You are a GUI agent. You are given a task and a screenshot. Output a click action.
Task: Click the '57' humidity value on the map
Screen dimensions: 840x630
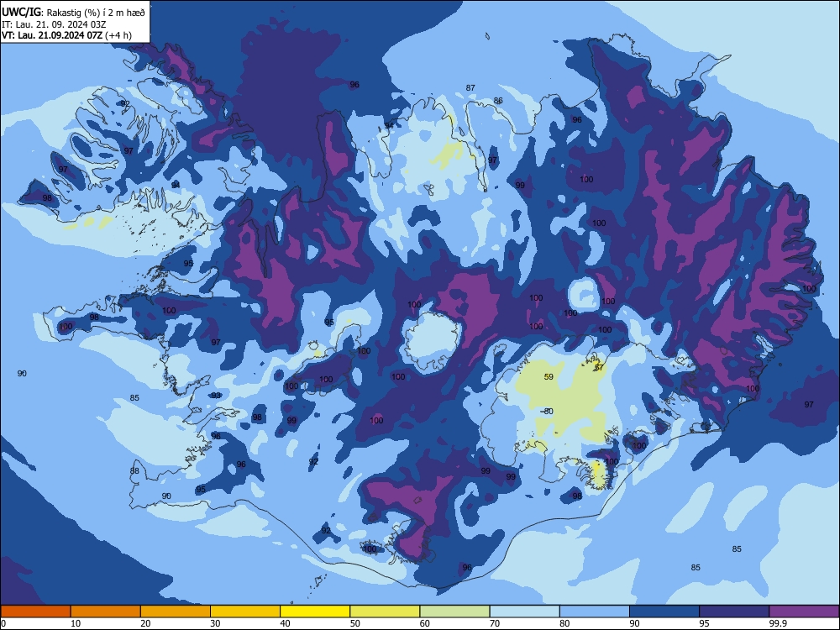[599, 368]
